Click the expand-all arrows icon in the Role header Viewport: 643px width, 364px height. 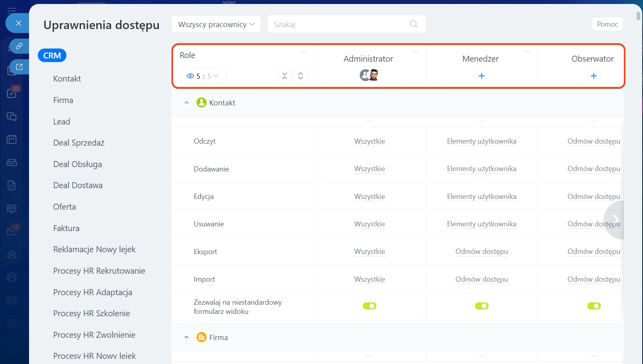coord(300,76)
